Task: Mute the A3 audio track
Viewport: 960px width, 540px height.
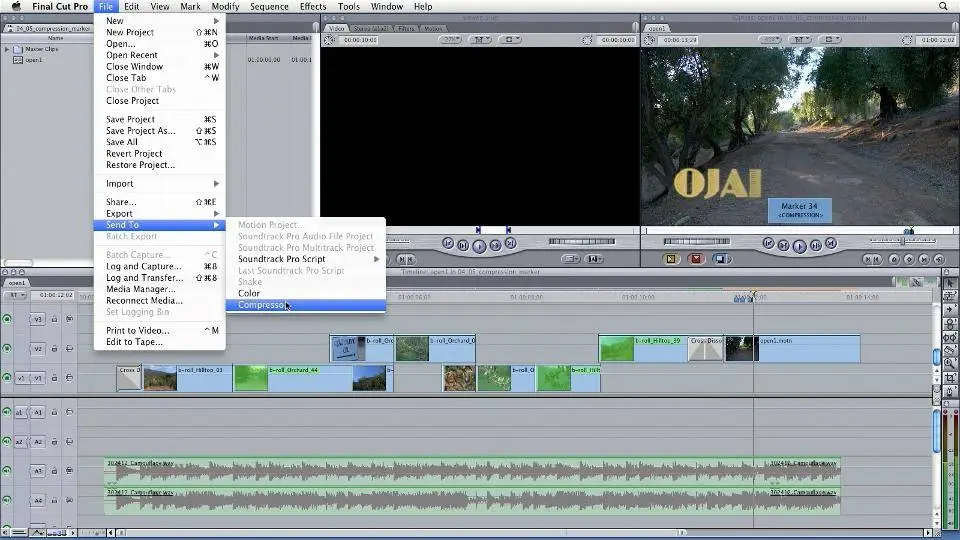Action: coord(7,470)
